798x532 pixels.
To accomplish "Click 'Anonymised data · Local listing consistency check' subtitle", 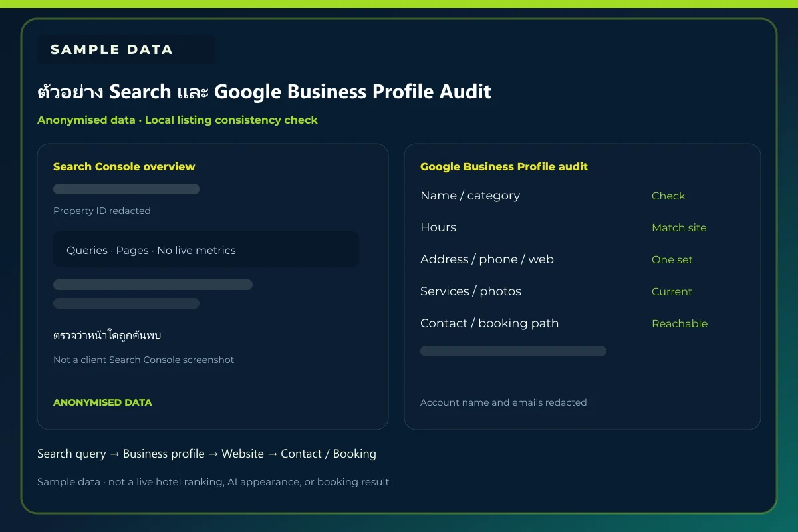I will coord(178,120).
